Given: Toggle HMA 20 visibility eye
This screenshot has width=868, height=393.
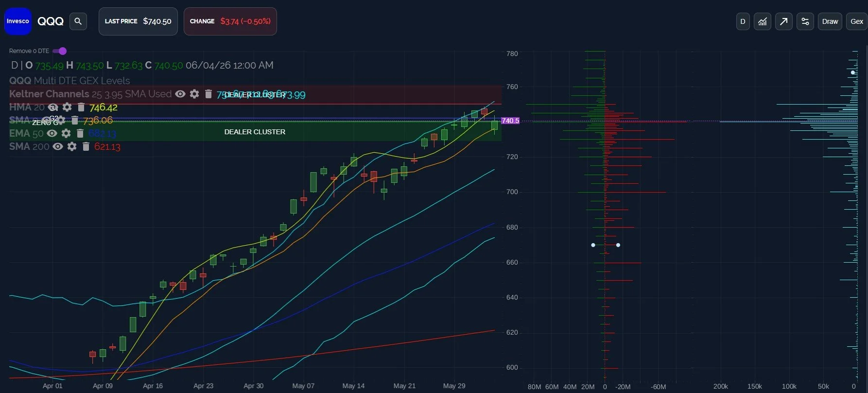Looking at the screenshot, I should (53, 107).
